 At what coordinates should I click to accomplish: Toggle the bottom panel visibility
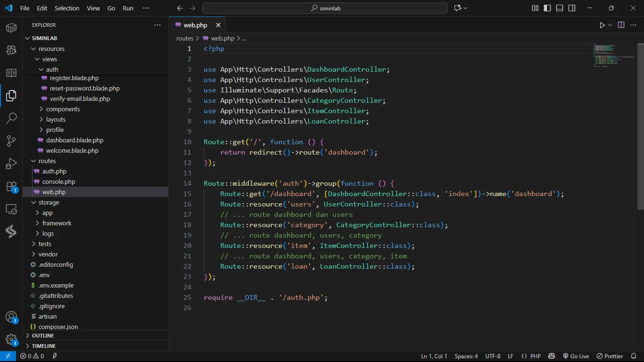click(560, 8)
